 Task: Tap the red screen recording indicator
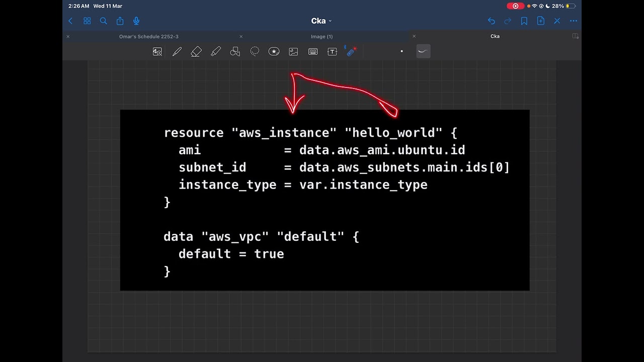click(x=515, y=6)
